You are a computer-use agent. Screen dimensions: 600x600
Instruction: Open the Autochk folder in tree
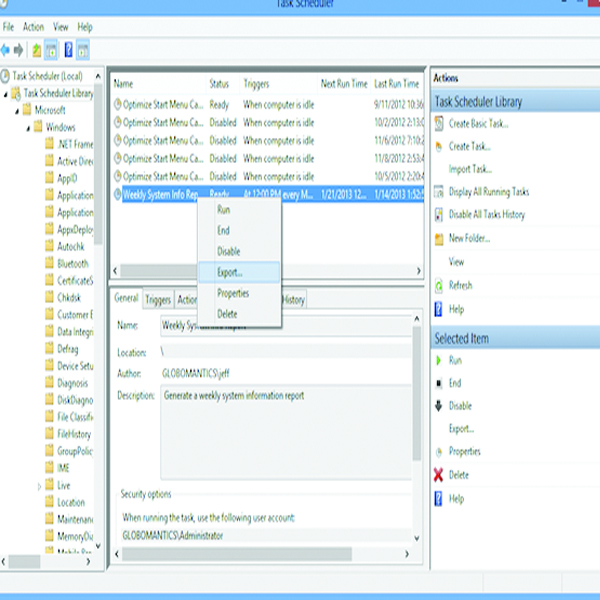pyautogui.click(x=70, y=246)
